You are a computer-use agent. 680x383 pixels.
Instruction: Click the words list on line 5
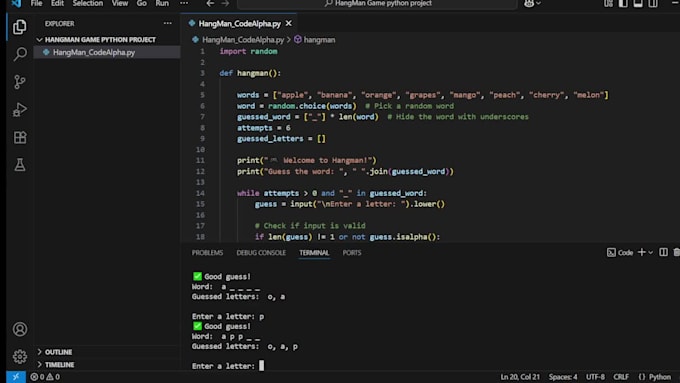coord(422,95)
